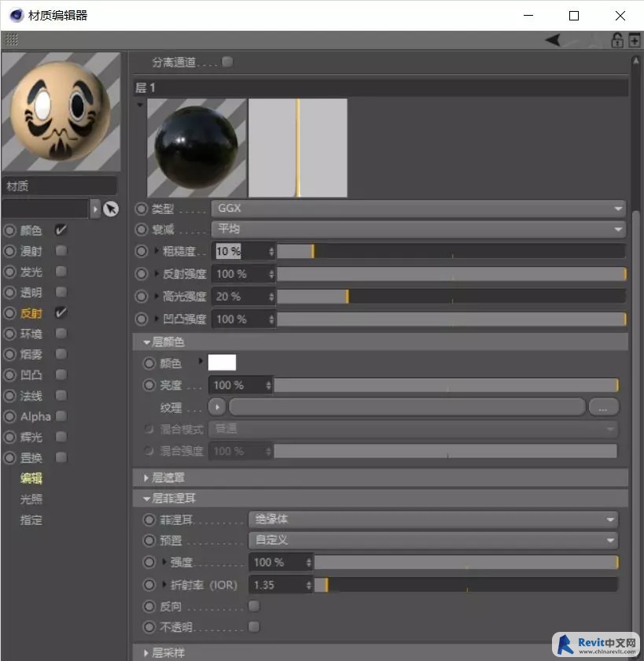Click the cursor picker icon under the material name

(111, 209)
